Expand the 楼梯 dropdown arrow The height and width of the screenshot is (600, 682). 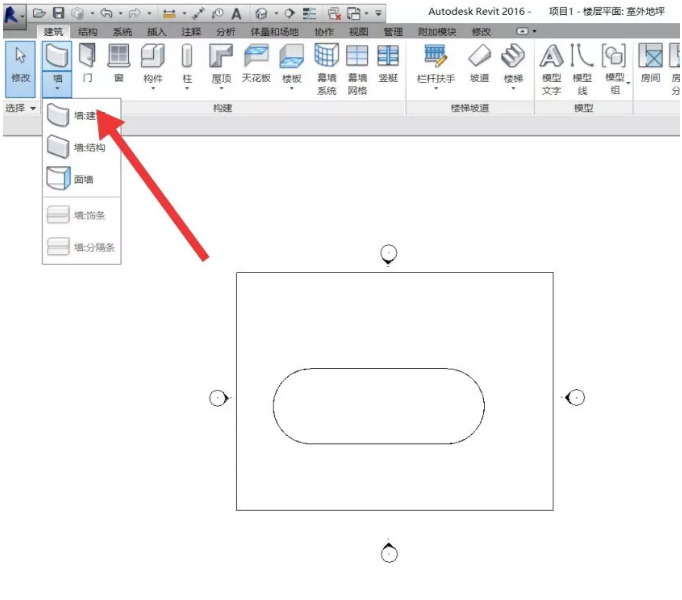coord(513,89)
